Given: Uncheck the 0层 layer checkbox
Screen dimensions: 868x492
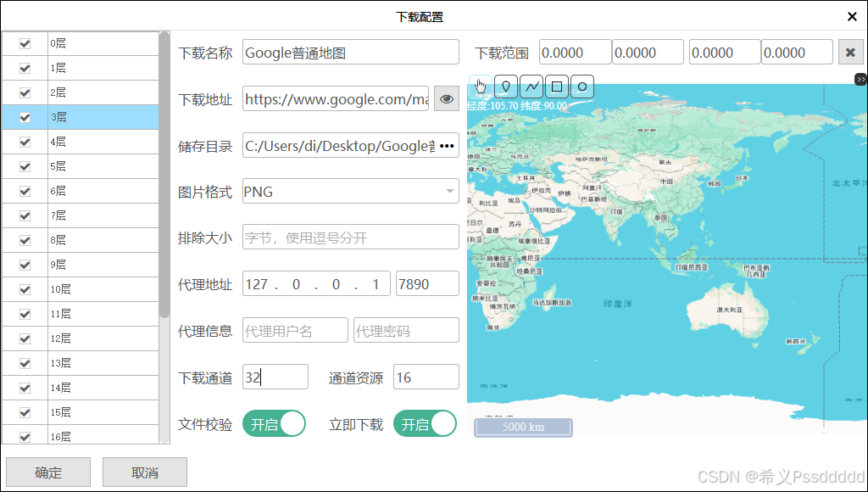Looking at the screenshot, I should tap(25, 43).
